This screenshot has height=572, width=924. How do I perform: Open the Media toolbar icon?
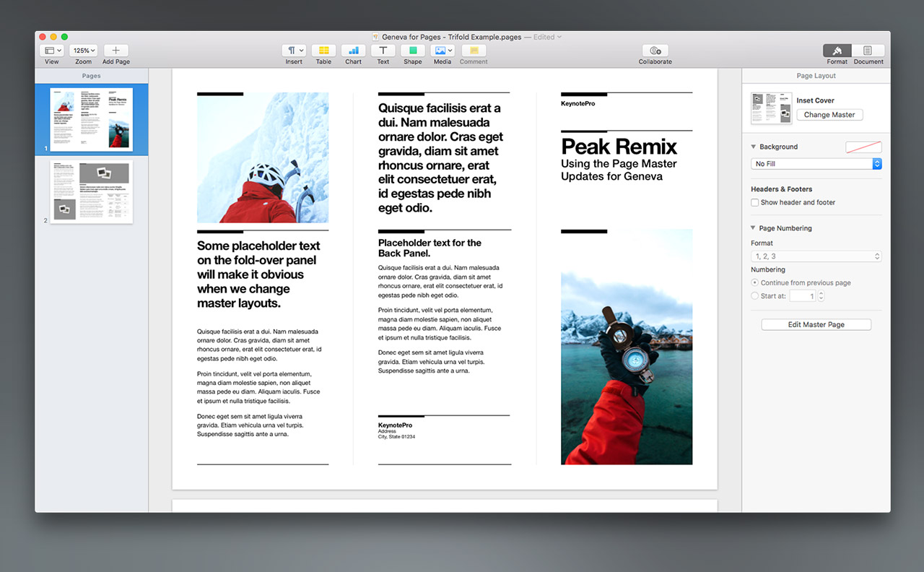443,51
